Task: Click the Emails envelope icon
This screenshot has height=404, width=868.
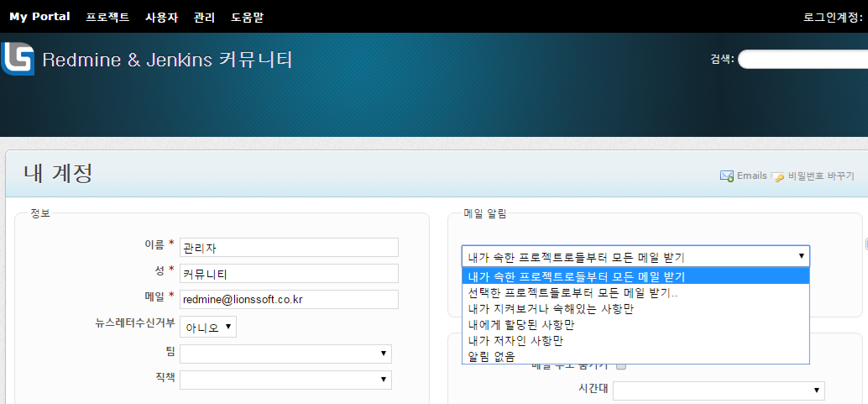Action: click(x=727, y=176)
